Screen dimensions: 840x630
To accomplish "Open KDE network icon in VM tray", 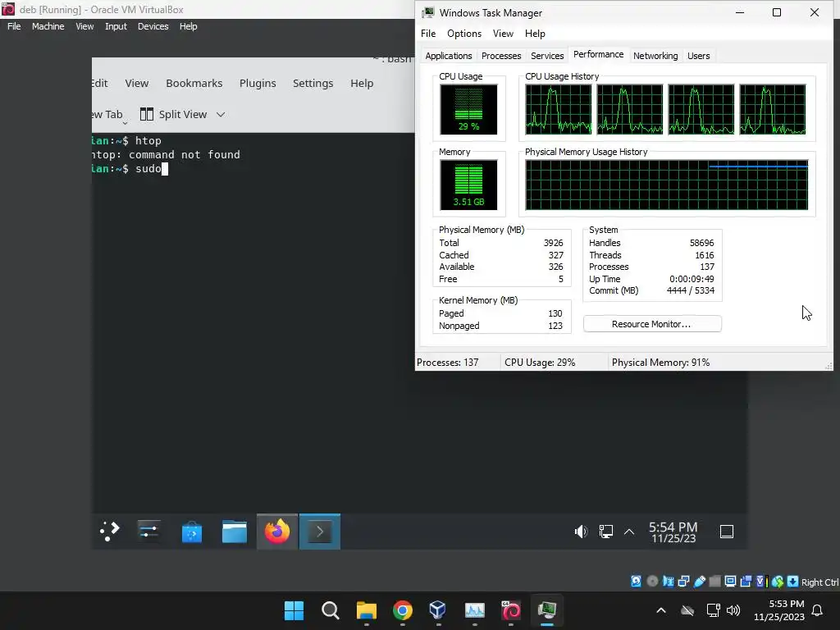I will tap(606, 532).
